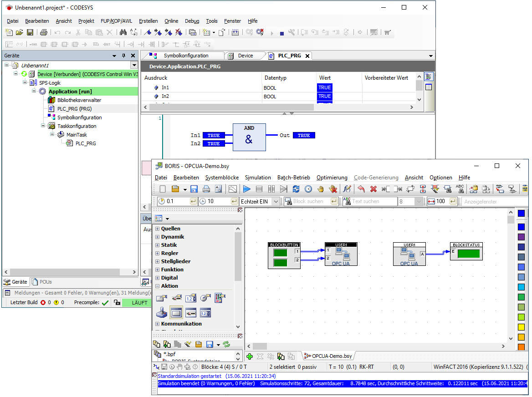Print from the BORIS toolbar

206,189
